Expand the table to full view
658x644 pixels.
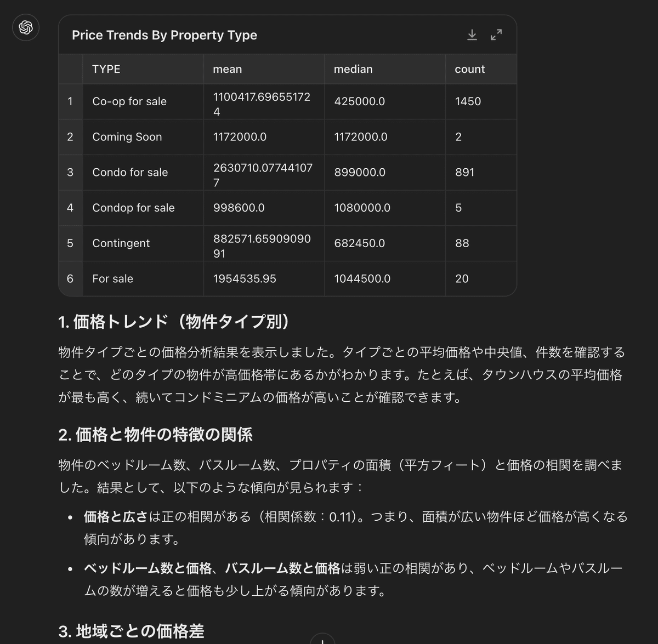click(x=496, y=35)
